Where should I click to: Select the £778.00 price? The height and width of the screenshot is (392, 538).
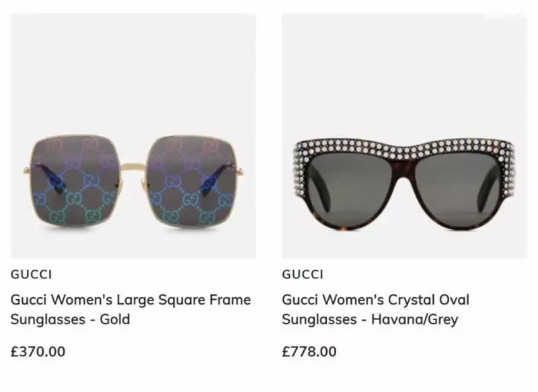(309, 352)
